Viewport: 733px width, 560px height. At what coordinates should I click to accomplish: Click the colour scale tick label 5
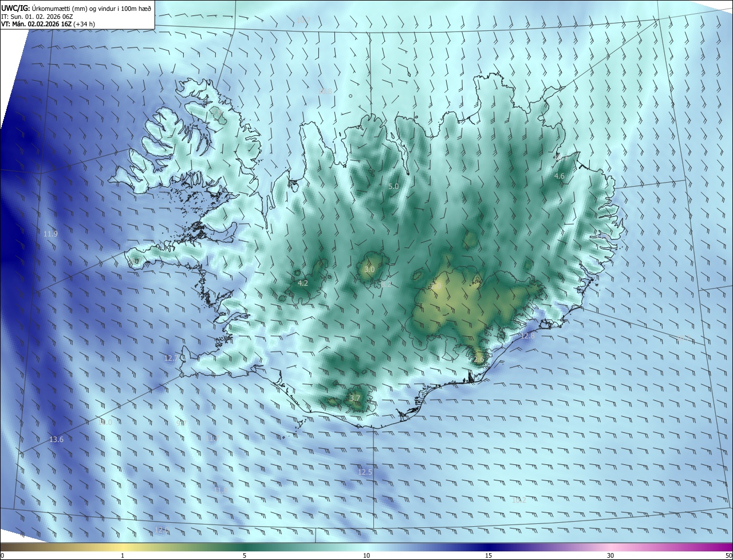tap(245, 555)
